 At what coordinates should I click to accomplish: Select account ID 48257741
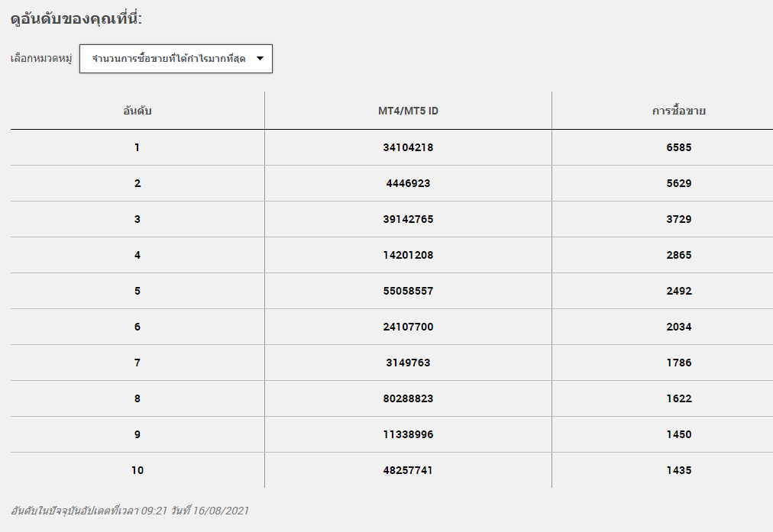pos(408,470)
